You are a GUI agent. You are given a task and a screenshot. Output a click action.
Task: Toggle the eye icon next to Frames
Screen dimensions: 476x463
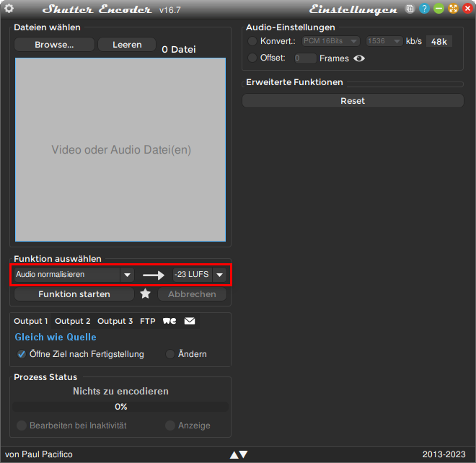click(359, 58)
